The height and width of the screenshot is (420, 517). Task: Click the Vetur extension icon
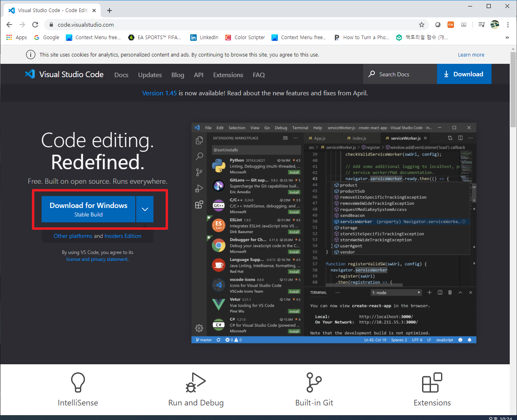[219, 304]
